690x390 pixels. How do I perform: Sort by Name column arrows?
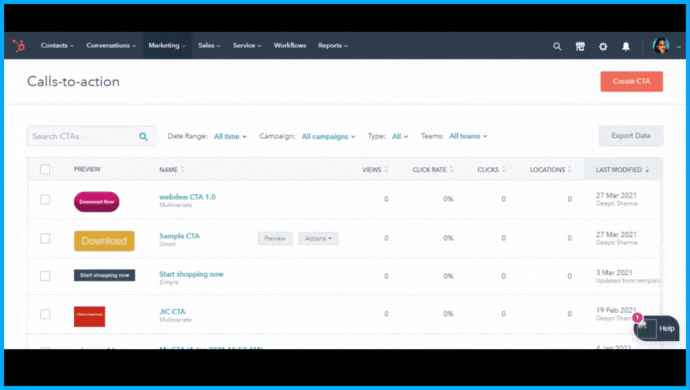pos(183,169)
